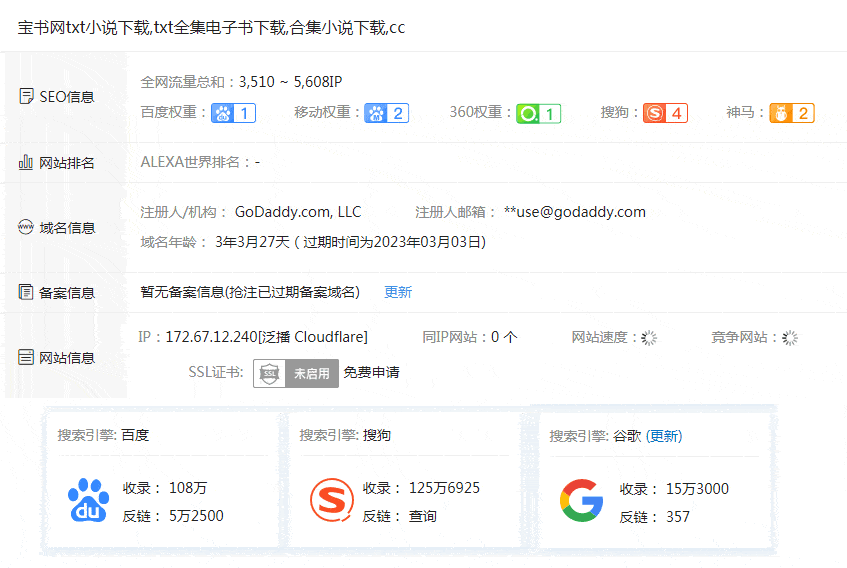Click the 360 weight green badge

point(539,113)
